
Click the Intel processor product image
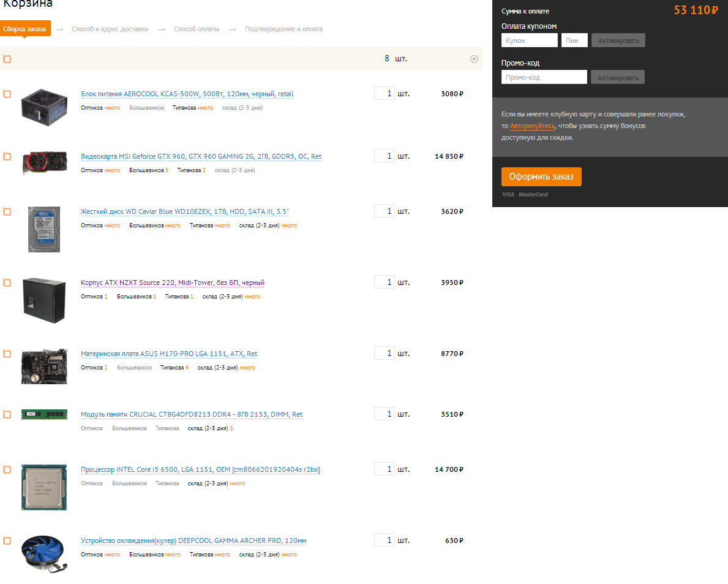(x=44, y=487)
